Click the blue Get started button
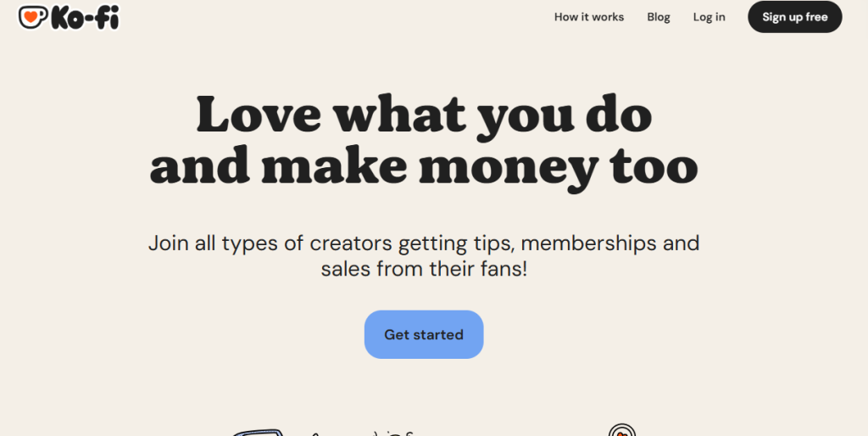Image resolution: width=868 pixels, height=436 pixels. (x=424, y=334)
